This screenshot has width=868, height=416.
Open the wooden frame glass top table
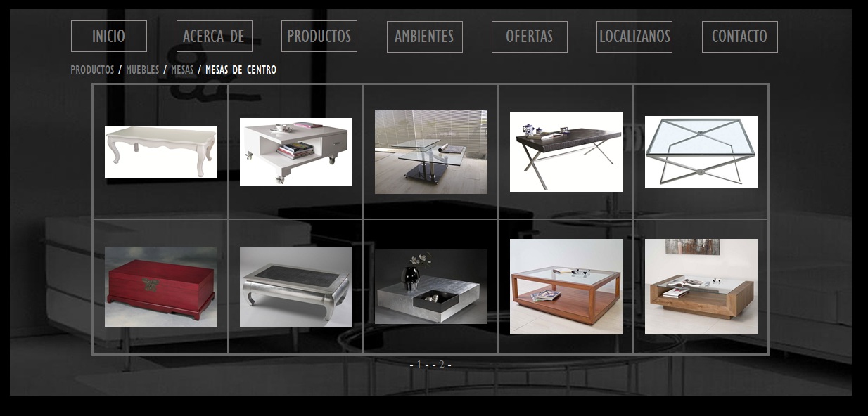(x=566, y=287)
